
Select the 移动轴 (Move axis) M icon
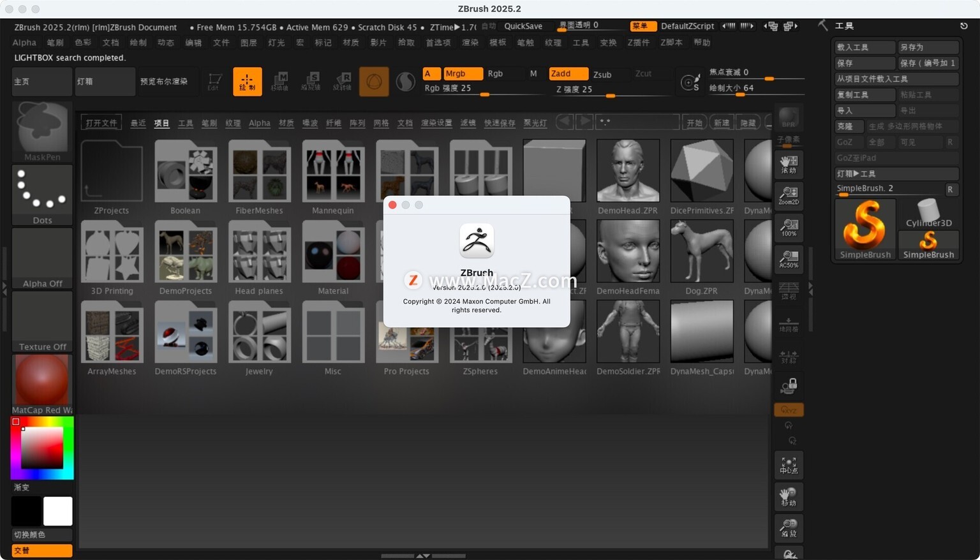279,82
